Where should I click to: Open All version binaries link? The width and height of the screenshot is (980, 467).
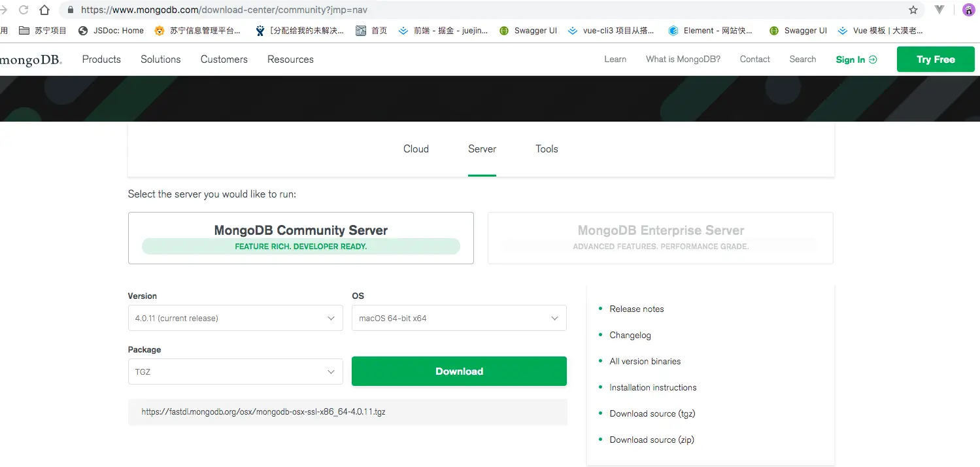click(645, 361)
